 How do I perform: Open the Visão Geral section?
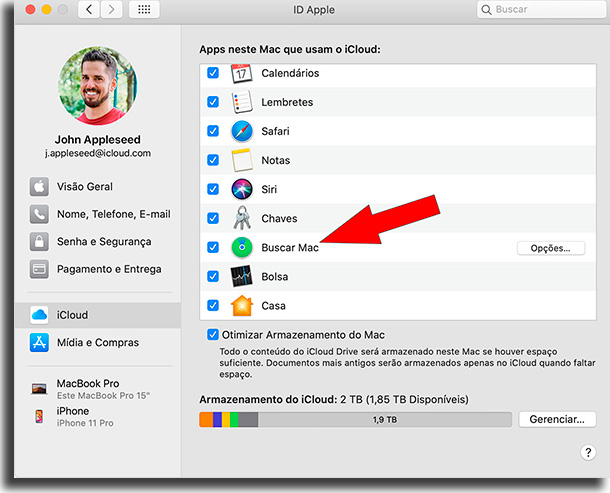(x=98, y=187)
